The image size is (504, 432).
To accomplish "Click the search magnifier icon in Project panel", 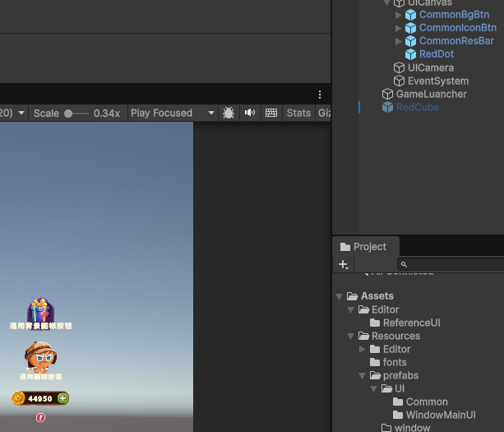I will pyautogui.click(x=404, y=264).
